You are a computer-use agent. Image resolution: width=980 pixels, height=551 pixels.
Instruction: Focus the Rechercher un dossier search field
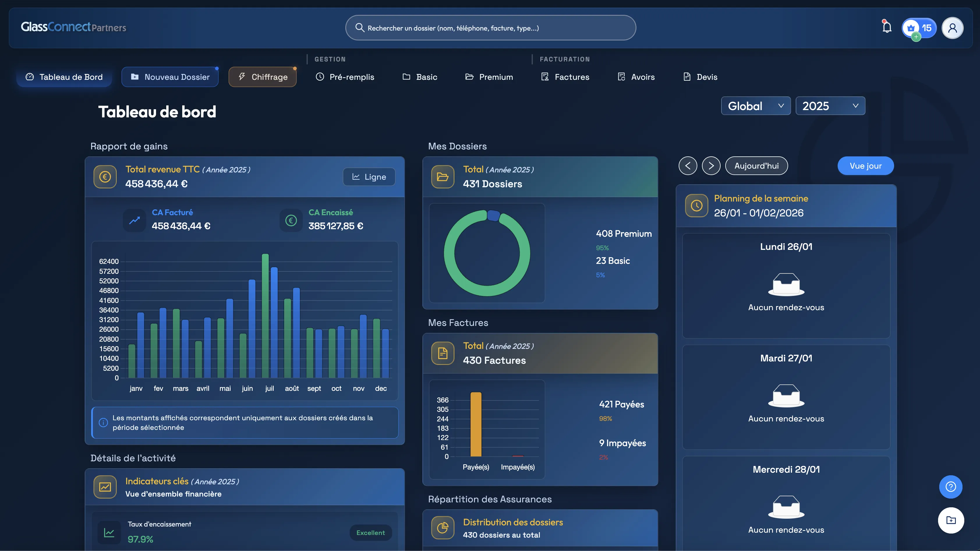pos(491,28)
